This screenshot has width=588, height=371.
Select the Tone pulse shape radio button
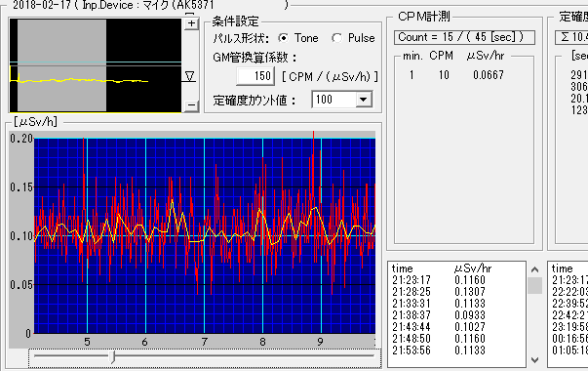[x=283, y=38]
